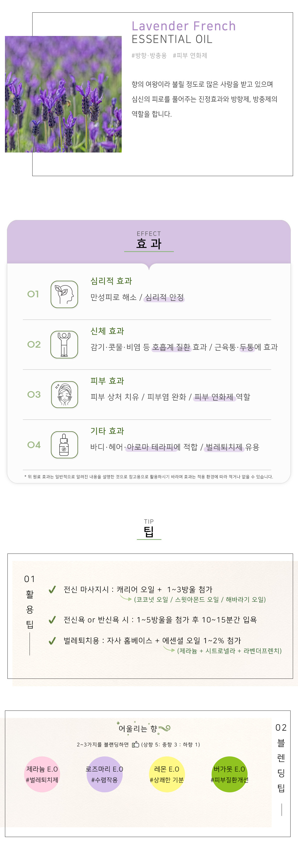The image size is (298, 868).
Task: Click the 팁 section heading
Action: (149, 532)
